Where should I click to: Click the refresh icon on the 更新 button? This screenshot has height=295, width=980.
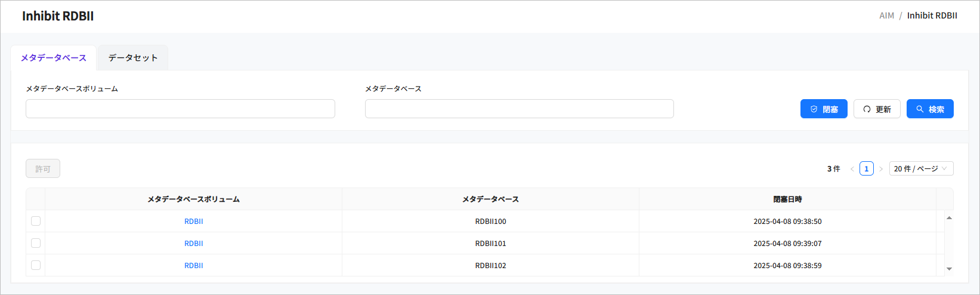pyautogui.click(x=867, y=109)
